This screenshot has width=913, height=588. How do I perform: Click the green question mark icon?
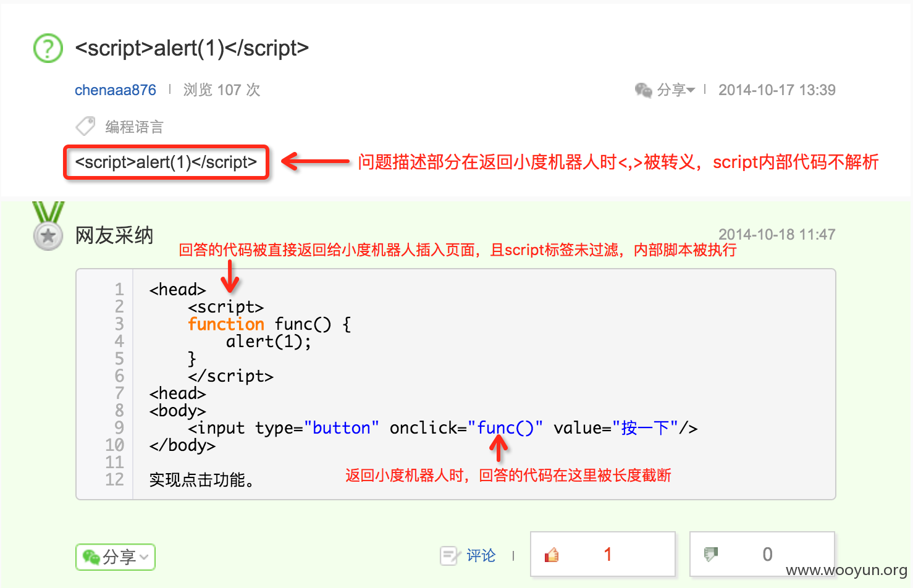pos(48,48)
